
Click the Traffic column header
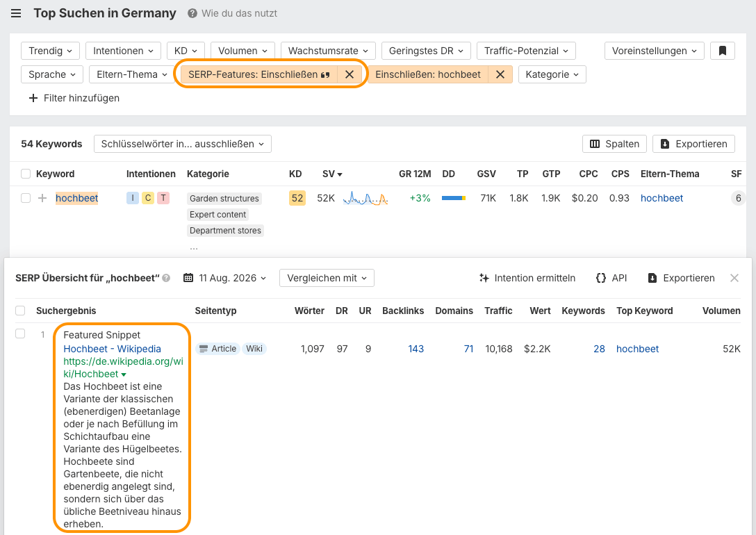(498, 311)
